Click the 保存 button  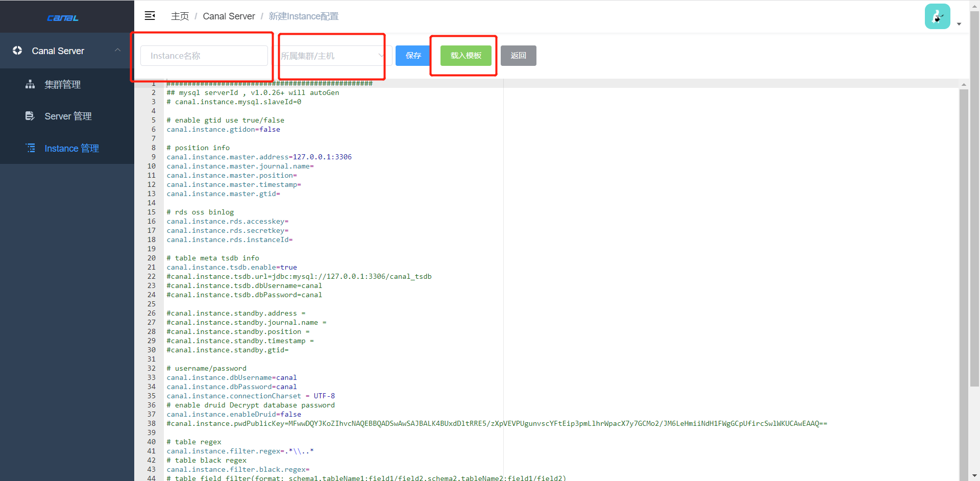click(x=413, y=56)
